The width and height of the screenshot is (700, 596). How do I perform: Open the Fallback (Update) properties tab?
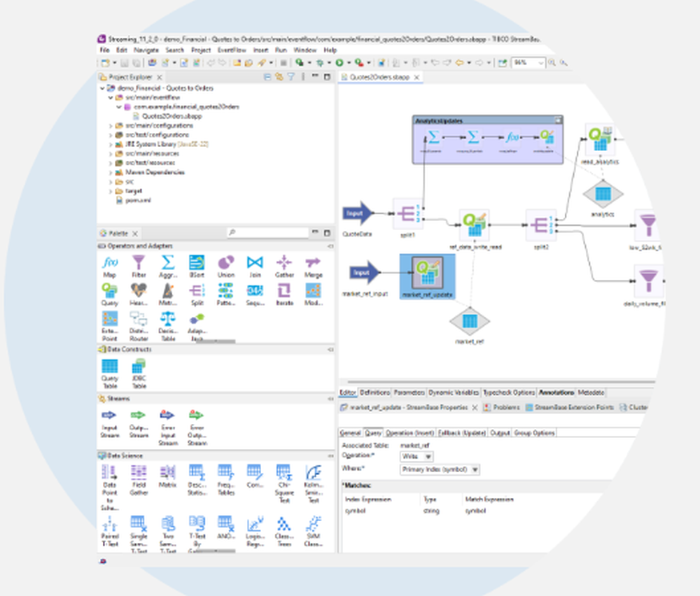[461, 433]
